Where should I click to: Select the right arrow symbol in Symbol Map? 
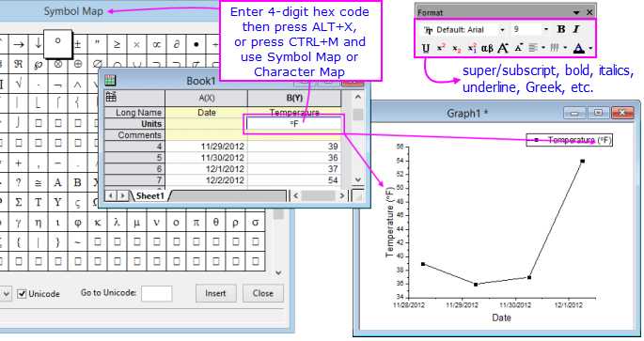[19, 44]
